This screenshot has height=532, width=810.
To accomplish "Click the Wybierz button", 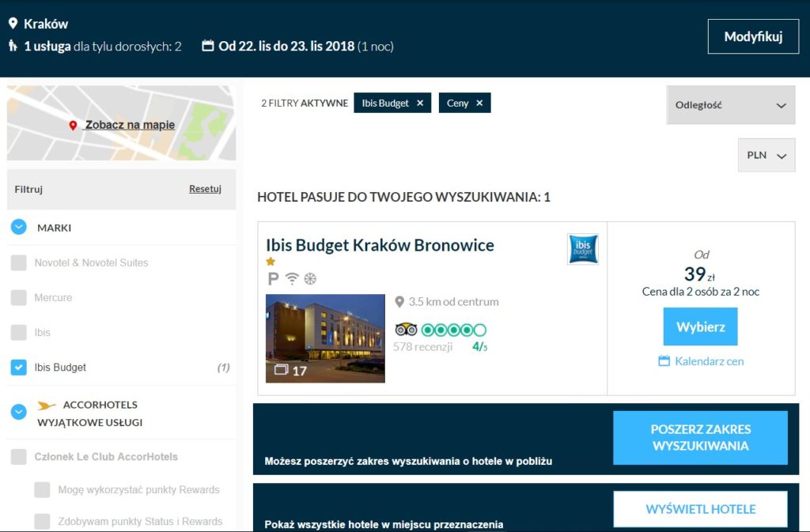I will [x=701, y=326].
